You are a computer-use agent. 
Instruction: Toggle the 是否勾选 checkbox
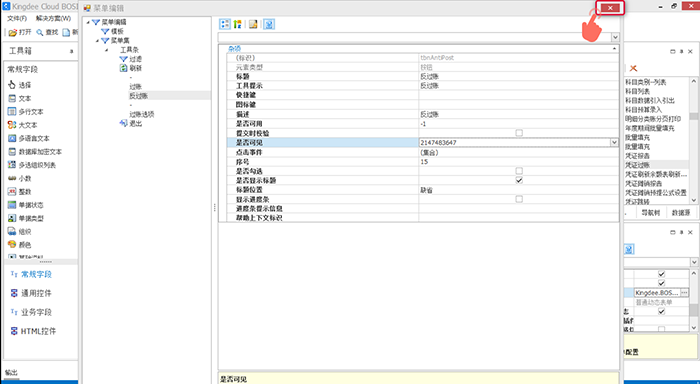[x=519, y=171]
